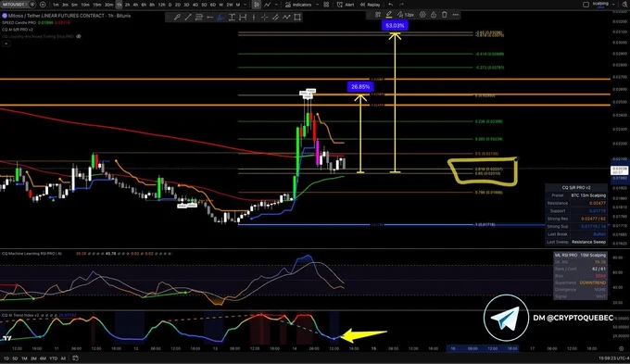Select the parallel channel lines tool

coord(198,18)
